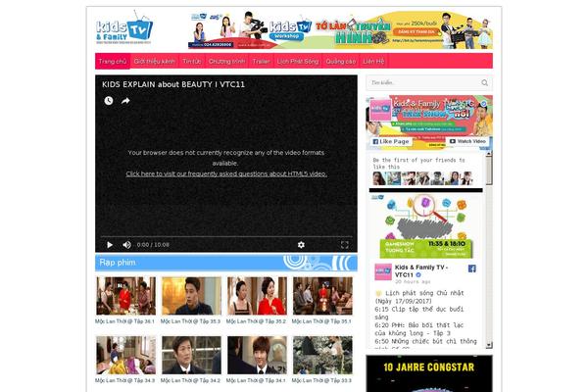The height and width of the screenshot is (392, 588).
Task: Click the Facebook widget scroll-down arrow
Action: [489, 345]
